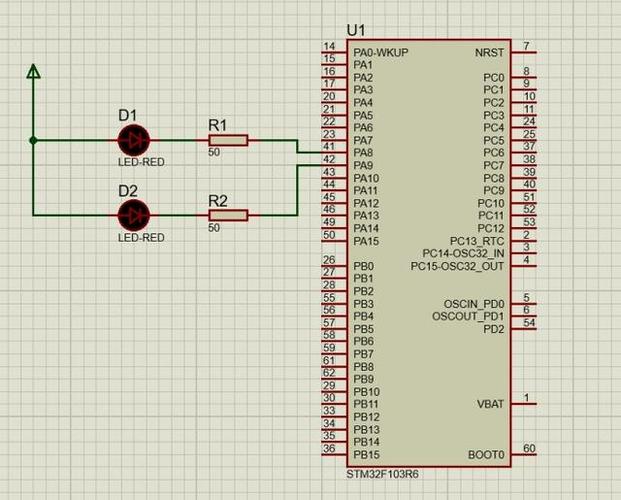Select the PC13_RTC pin label

[x=477, y=241]
